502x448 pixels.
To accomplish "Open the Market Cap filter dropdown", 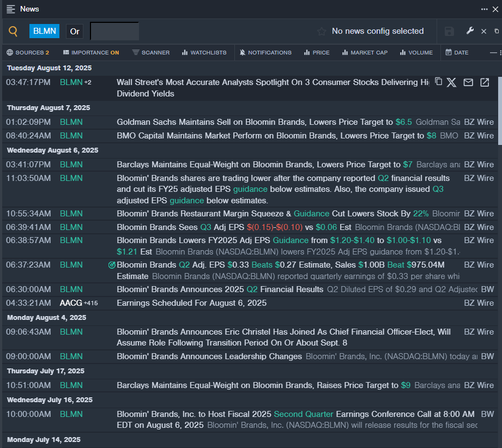I will (x=365, y=52).
